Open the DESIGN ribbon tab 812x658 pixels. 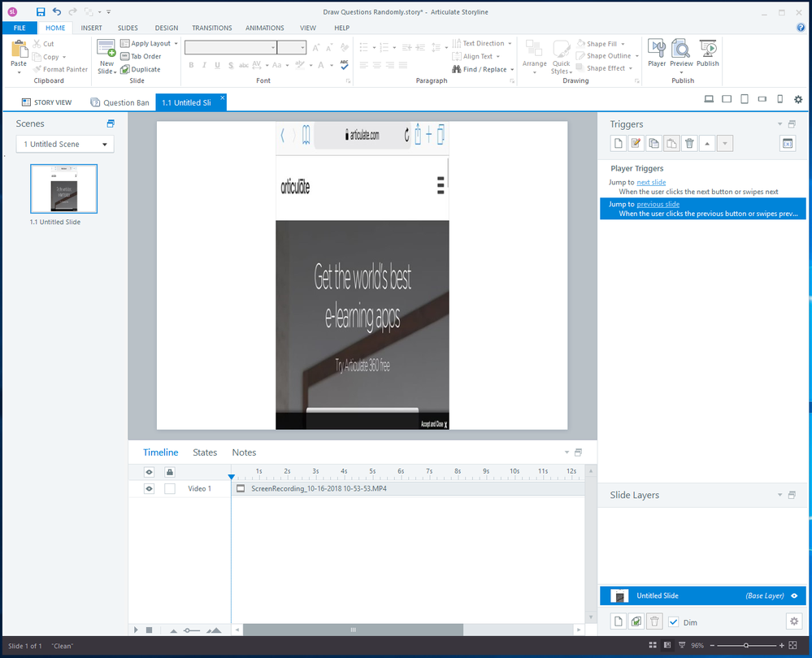(167, 28)
